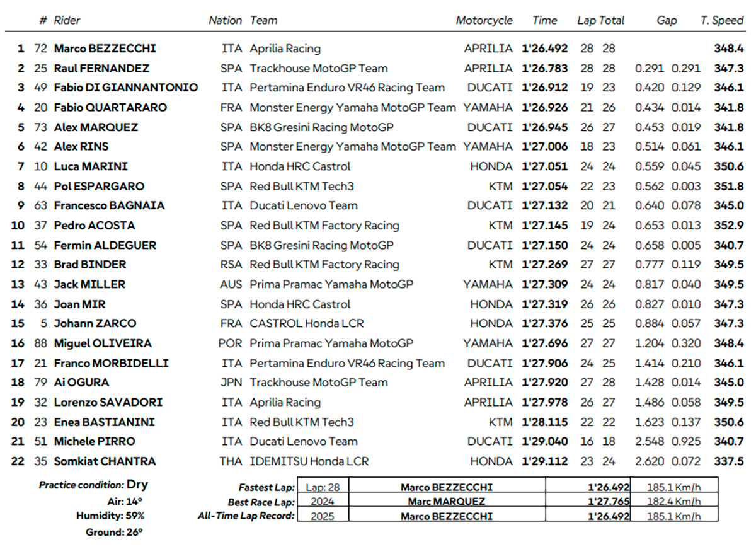
Task: Click rider name Marco BEZZECCHI in first row
Action: (x=105, y=49)
